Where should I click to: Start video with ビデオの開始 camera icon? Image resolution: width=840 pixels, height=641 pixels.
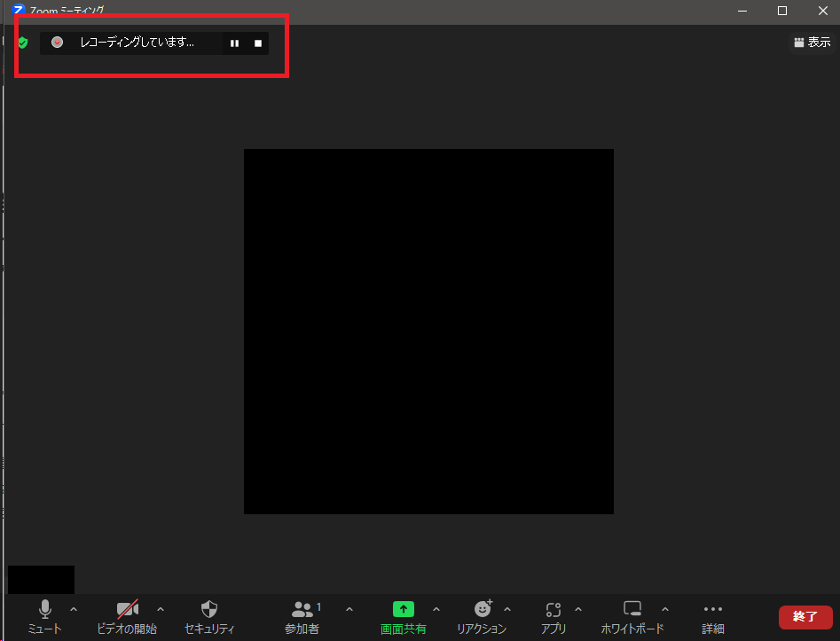pyautogui.click(x=127, y=610)
